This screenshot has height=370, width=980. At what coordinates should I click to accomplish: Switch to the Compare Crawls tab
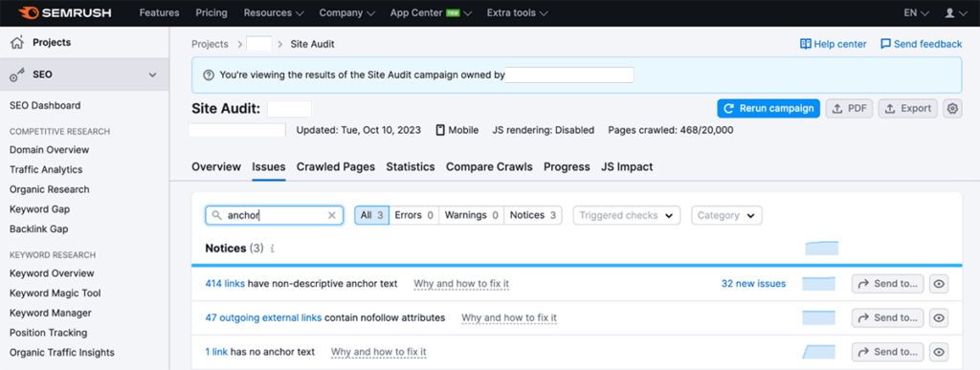click(x=489, y=166)
